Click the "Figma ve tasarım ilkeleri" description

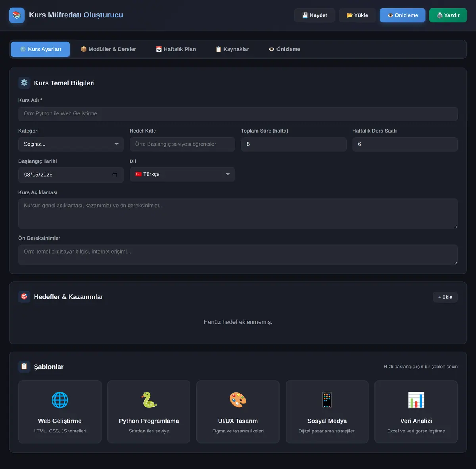pos(238,431)
